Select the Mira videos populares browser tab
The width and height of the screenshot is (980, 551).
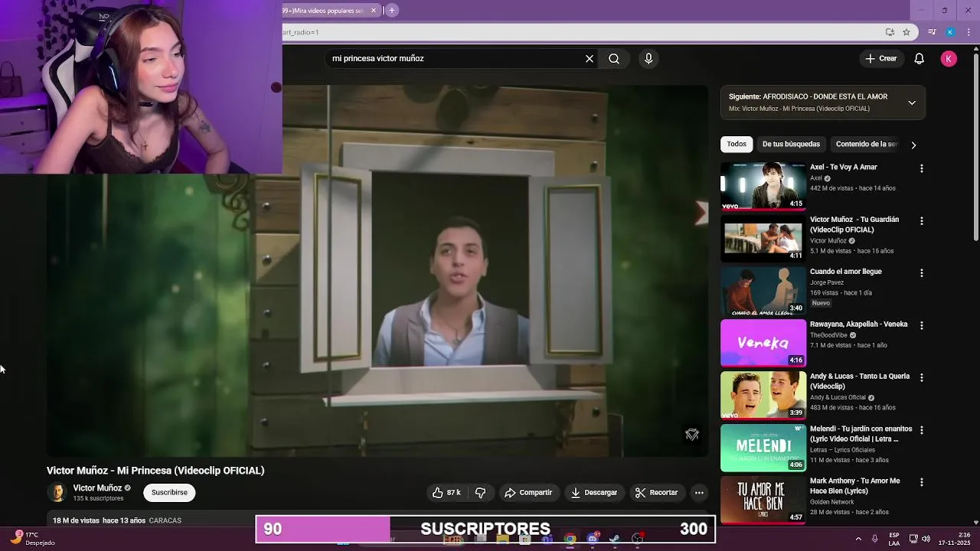tap(325, 10)
